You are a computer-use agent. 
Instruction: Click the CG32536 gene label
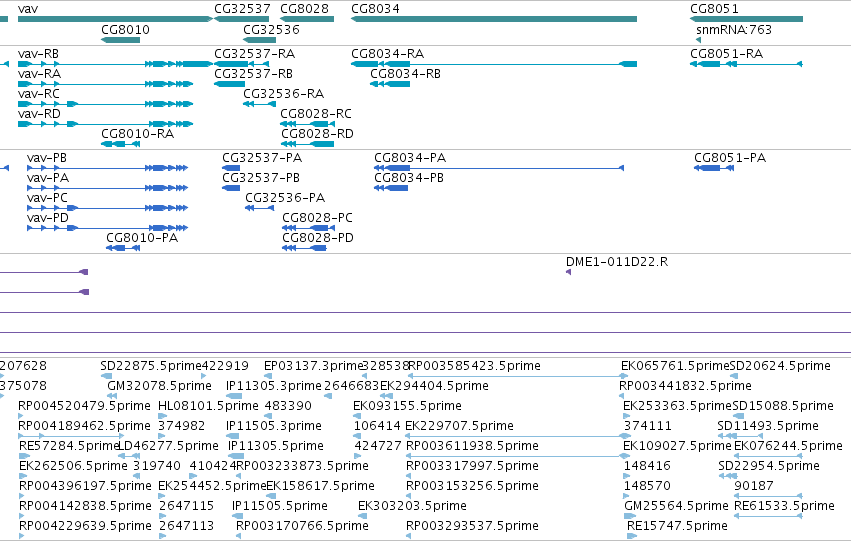271,29
